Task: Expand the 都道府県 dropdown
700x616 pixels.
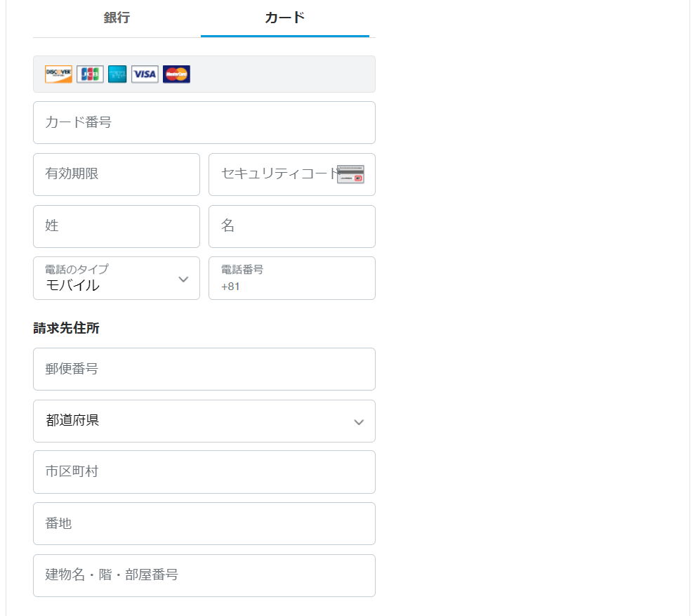Action: (204, 421)
